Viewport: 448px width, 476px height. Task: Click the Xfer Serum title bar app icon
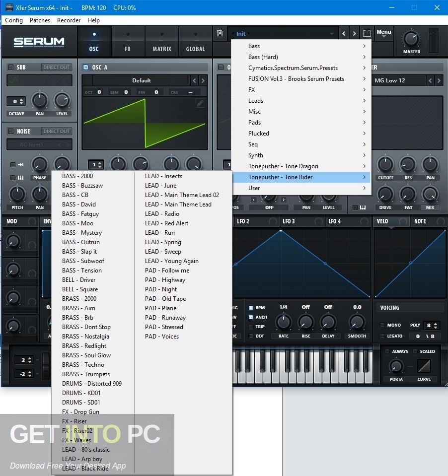9,7
